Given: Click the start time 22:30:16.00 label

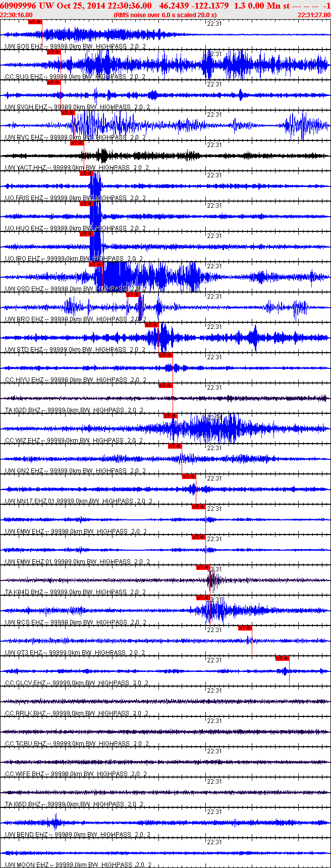Looking at the screenshot, I should pyautogui.click(x=17, y=15).
